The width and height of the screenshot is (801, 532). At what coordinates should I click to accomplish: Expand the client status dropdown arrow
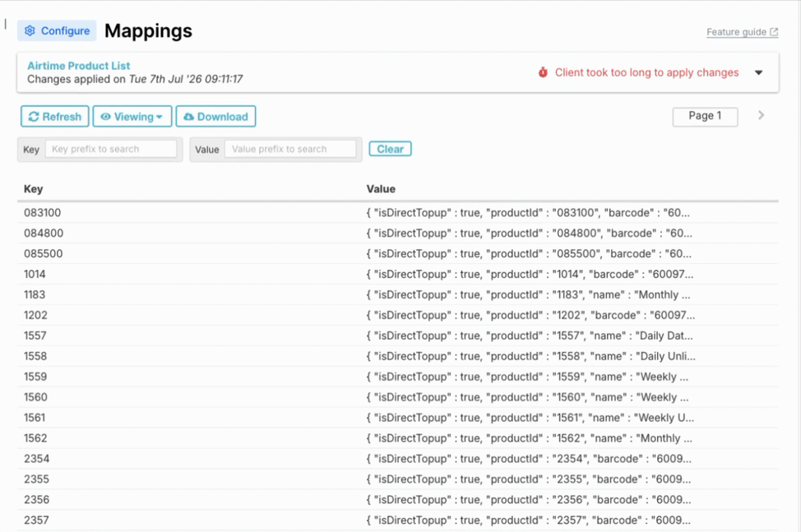(758, 72)
